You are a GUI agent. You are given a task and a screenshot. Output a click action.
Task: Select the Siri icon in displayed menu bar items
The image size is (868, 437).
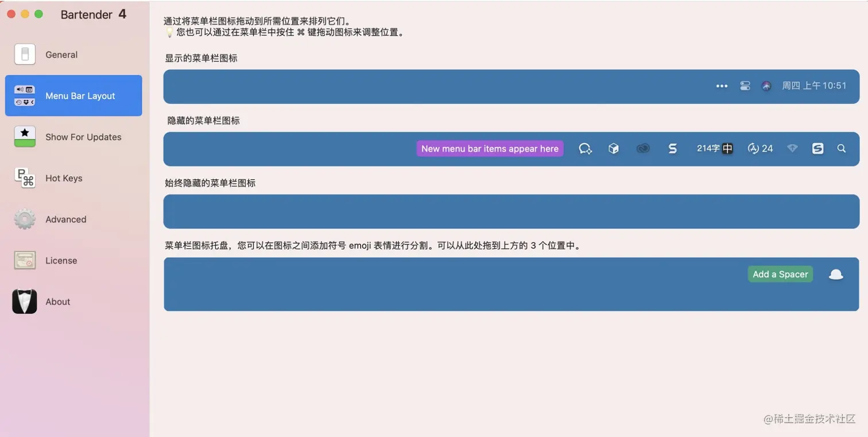point(766,85)
